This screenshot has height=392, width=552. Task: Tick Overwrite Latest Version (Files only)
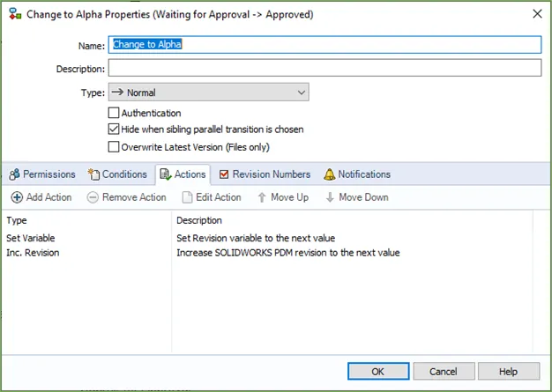pyautogui.click(x=114, y=146)
